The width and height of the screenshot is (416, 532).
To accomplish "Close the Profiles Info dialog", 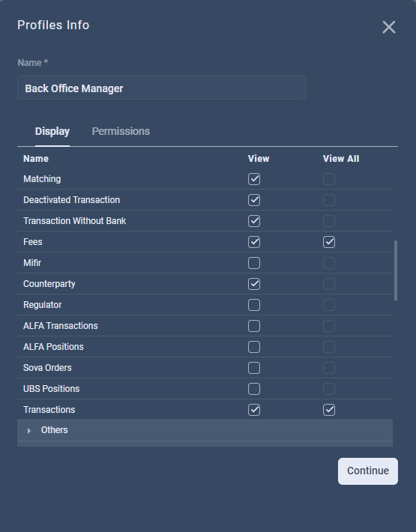I will (x=389, y=27).
